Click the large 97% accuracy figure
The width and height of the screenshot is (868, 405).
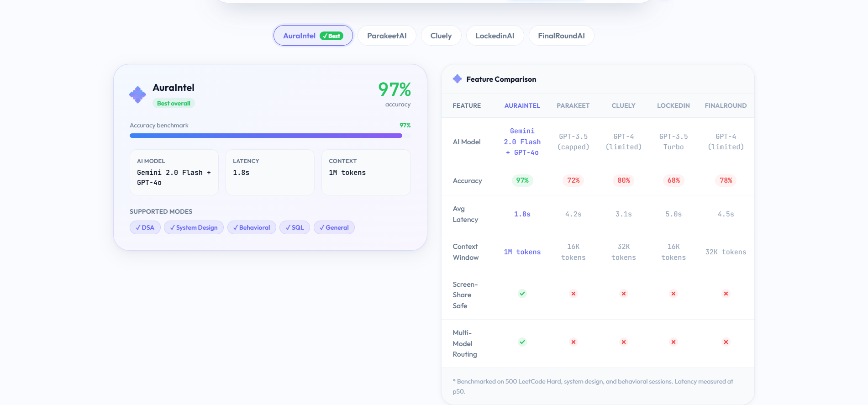[395, 89]
